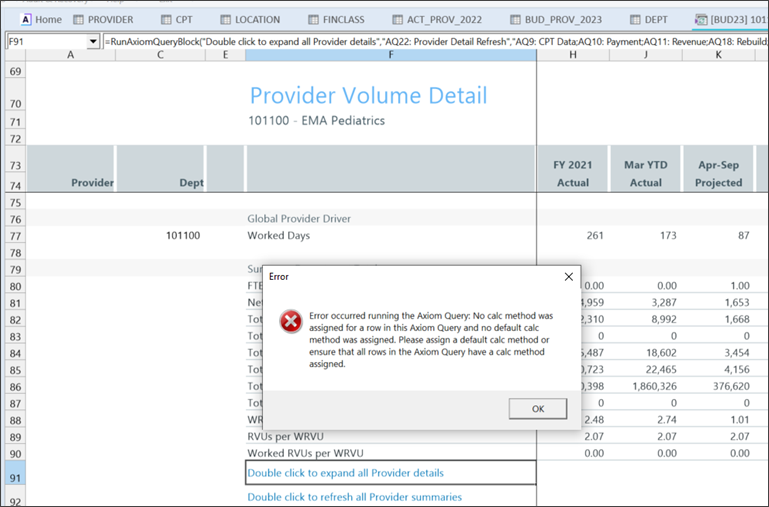
Task: Select column F header
Action: (x=390, y=55)
